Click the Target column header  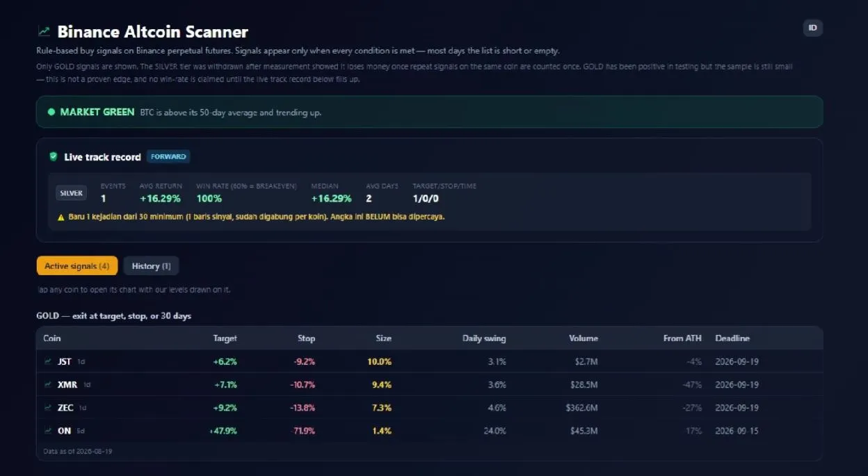click(x=225, y=338)
